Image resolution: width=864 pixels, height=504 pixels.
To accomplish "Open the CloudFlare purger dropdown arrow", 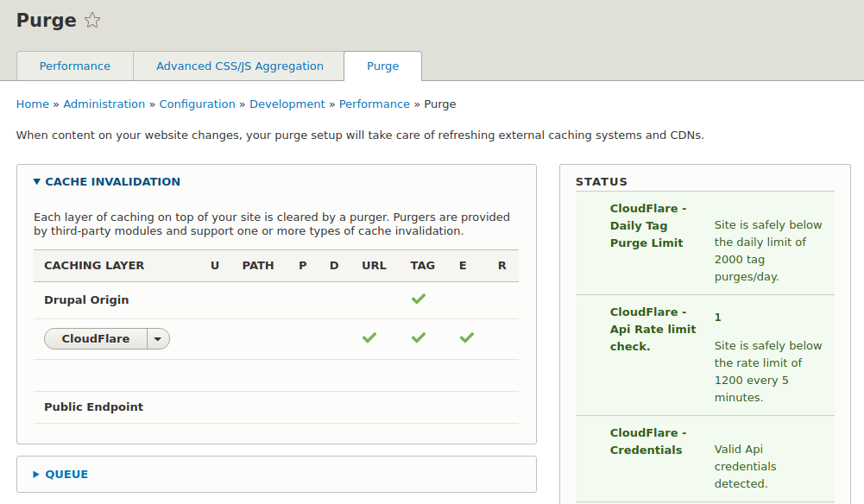I will pyautogui.click(x=157, y=338).
